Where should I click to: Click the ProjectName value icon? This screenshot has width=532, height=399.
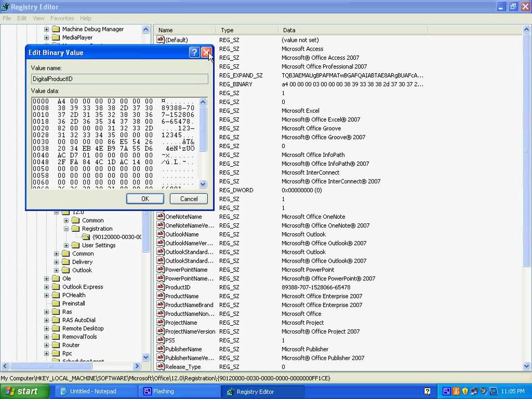click(x=160, y=323)
